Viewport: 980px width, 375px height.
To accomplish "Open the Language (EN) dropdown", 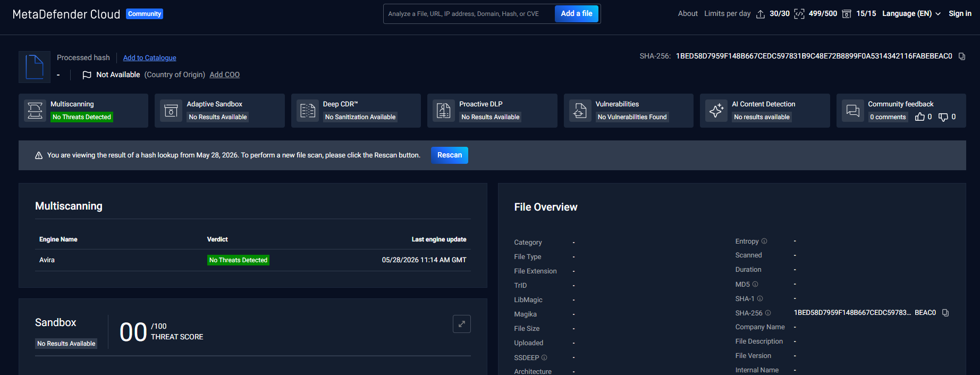I will point(911,14).
